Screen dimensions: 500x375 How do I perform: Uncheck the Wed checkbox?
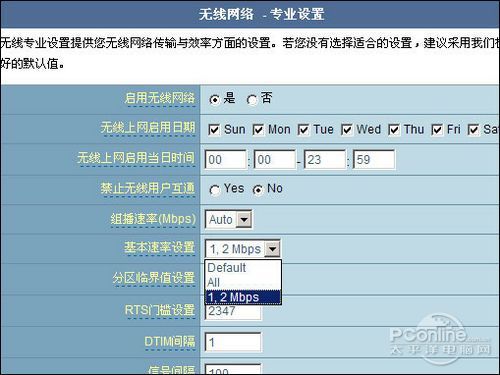[347, 130]
